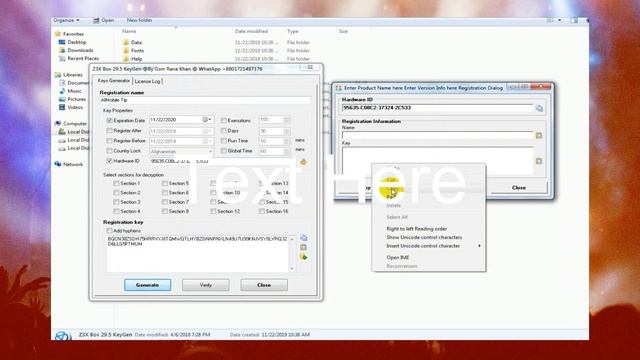Open the Country Lock country dropdown
Viewport: 640px width, 360px height.
click(x=210, y=151)
